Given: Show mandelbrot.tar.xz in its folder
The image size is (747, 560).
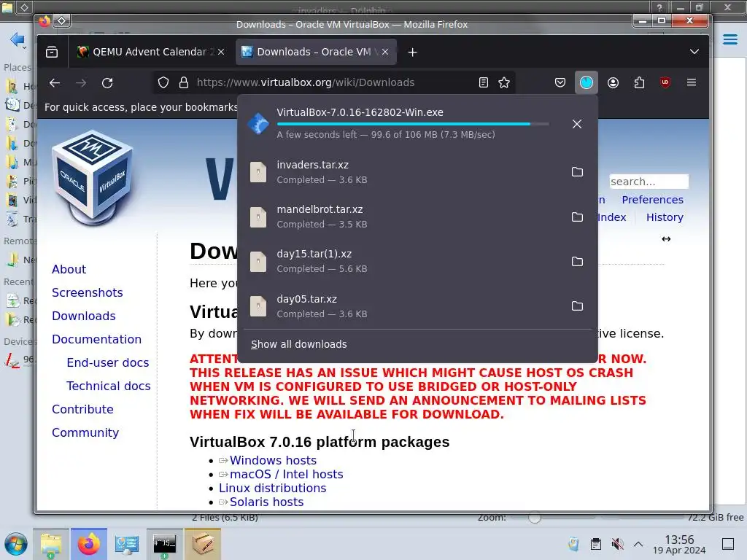Looking at the screenshot, I should click(x=577, y=217).
